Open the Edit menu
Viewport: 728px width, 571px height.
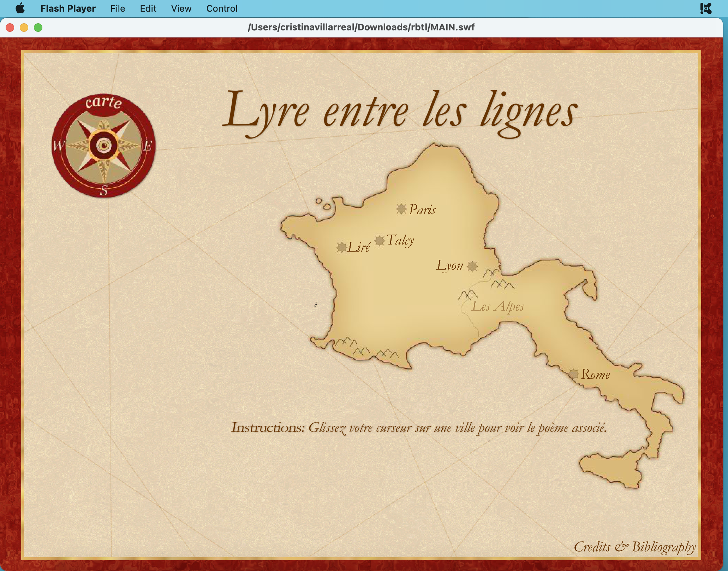pyautogui.click(x=148, y=8)
